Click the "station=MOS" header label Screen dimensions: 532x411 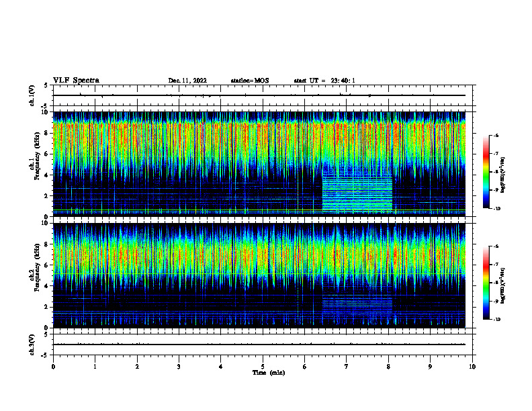click(250, 81)
